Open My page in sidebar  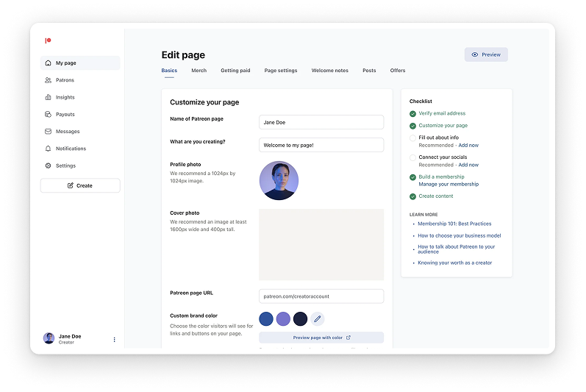pyautogui.click(x=80, y=63)
